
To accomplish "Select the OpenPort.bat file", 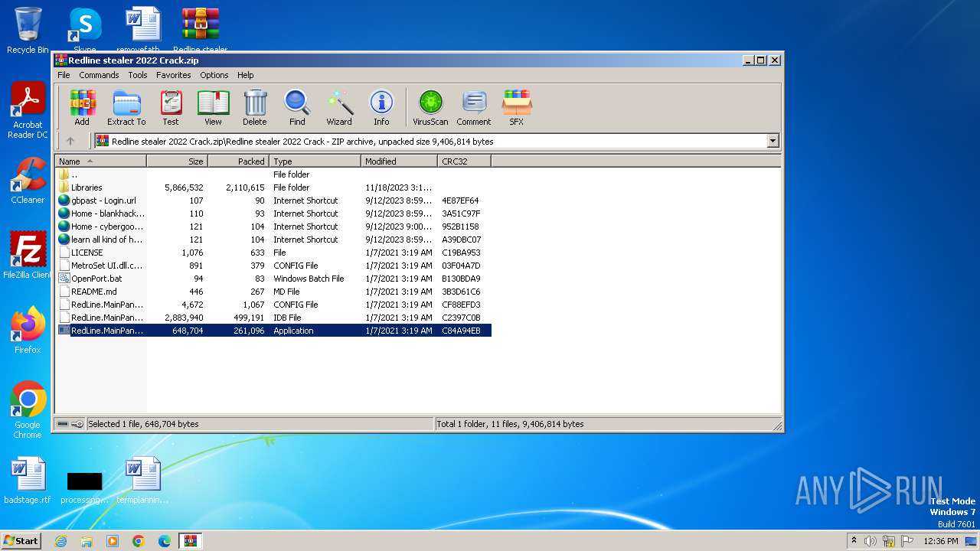I will 273,279.
